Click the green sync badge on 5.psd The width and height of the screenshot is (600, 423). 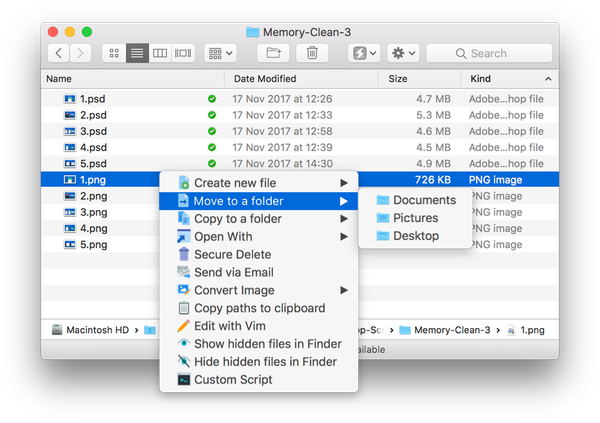click(x=212, y=163)
